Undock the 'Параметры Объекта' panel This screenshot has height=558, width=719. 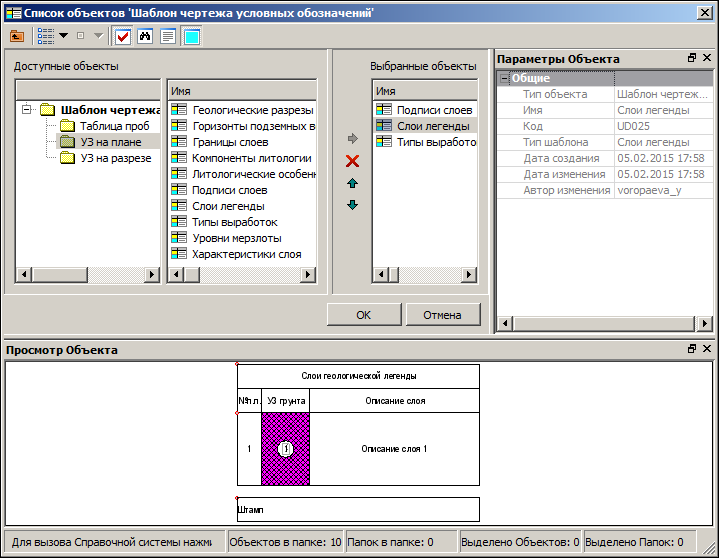click(x=692, y=58)
